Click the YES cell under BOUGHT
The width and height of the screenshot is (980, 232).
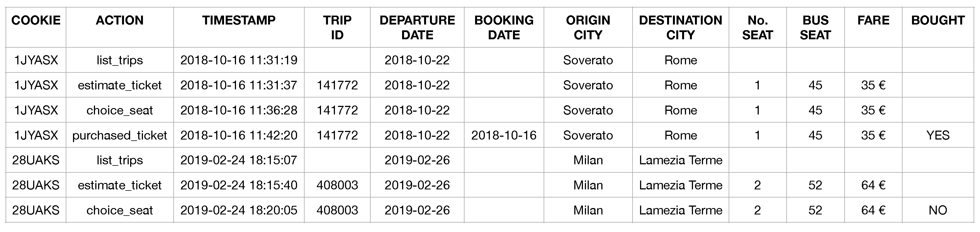938,135
